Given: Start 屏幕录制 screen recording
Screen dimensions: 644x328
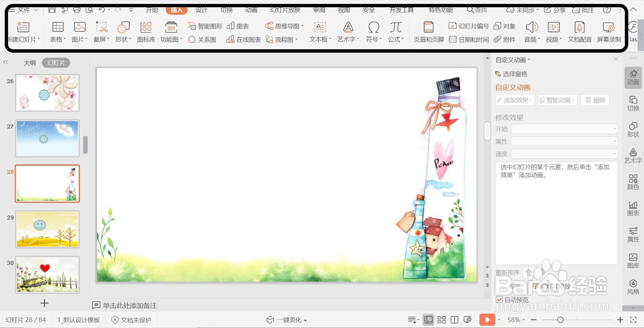Looking at the screenshot, I should click(609, 32).
